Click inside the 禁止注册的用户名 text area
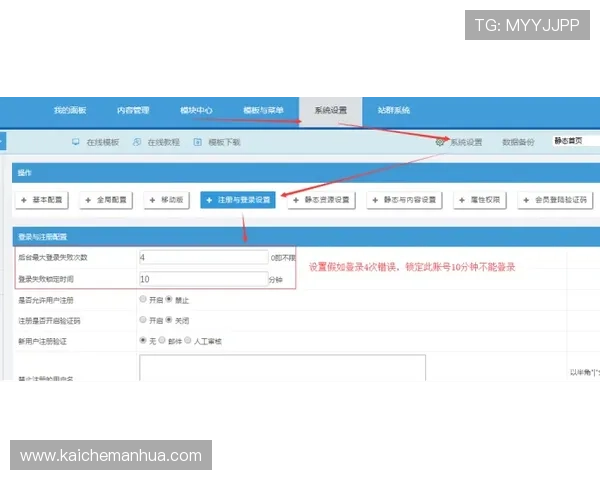This screenshot has width=600, height=480. click(282, 367)
